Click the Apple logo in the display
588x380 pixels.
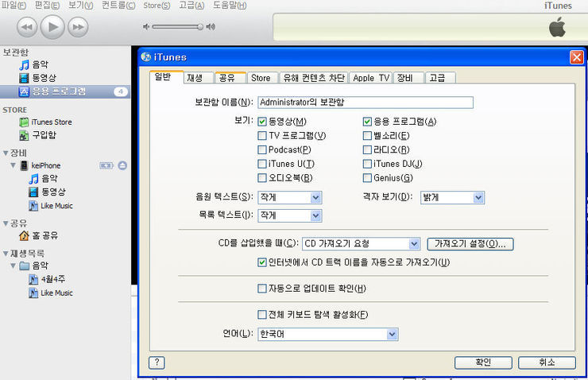click(x=558, y=28)
